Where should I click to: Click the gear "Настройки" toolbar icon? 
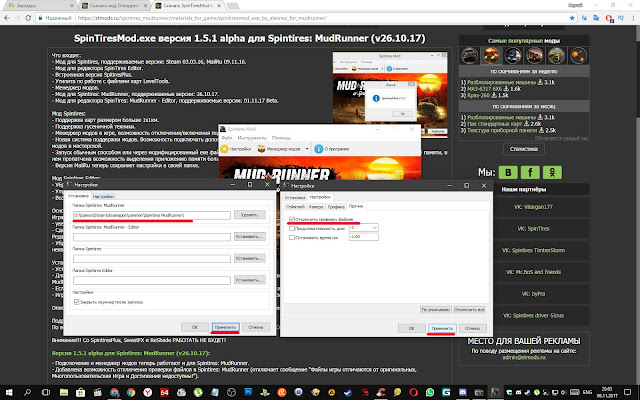tap(224, 149)
